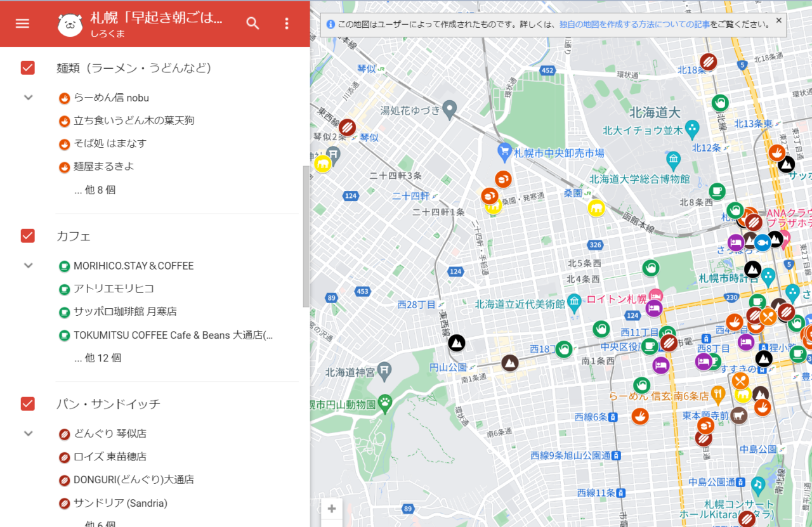Screen dimensions: 812x527
Task: Zoom in on the map with the plus button
Action: pyautogui.click(x=332, y=509)
